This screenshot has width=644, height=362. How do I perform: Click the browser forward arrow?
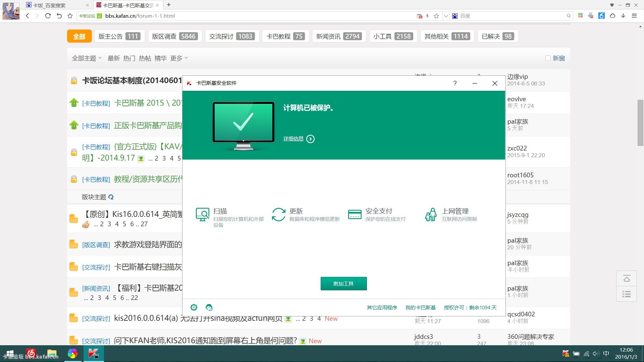37,16
